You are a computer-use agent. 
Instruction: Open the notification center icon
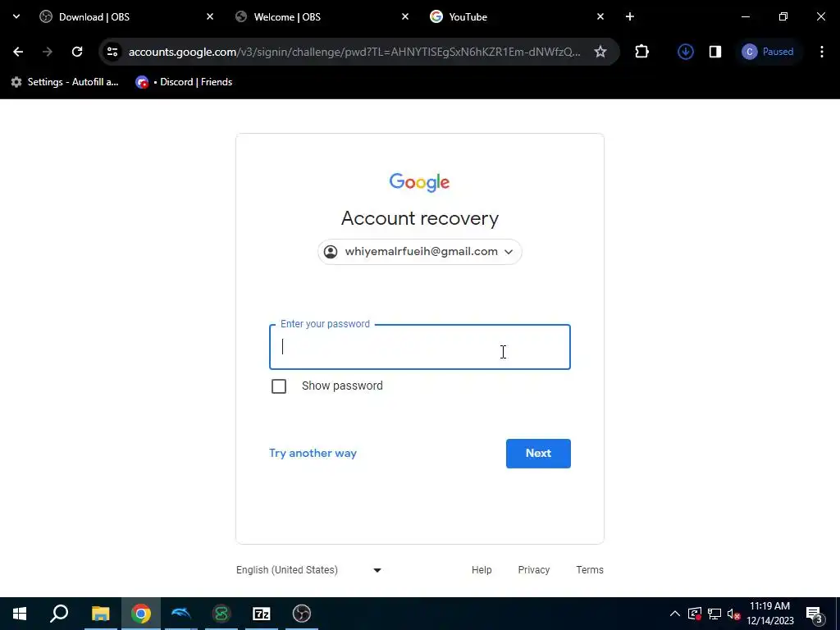(x=815, y=614)
